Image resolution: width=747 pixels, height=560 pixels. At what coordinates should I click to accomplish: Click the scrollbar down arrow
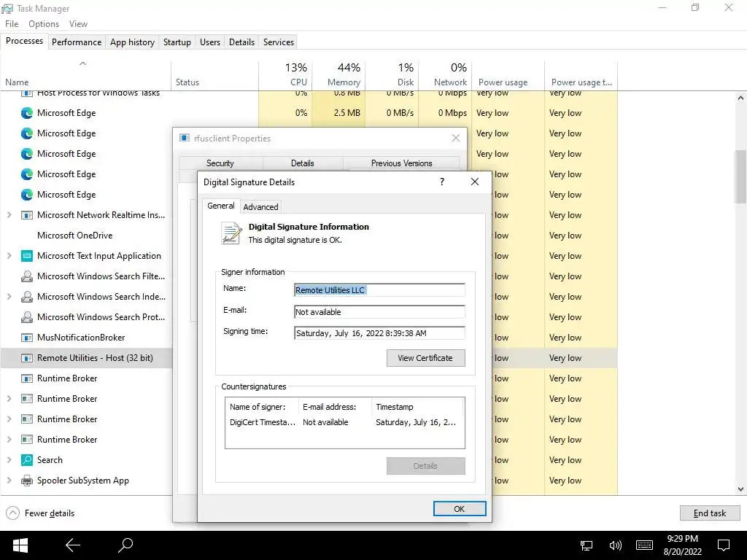point(740,489)
